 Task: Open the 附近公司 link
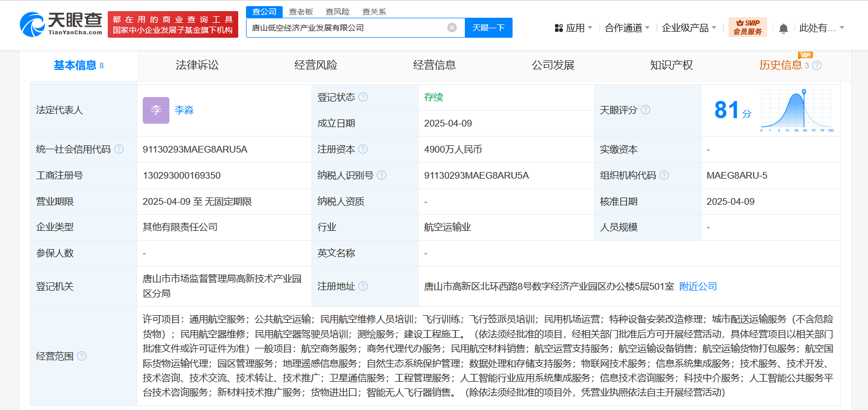pyautogui.click(x=698, y=286)
